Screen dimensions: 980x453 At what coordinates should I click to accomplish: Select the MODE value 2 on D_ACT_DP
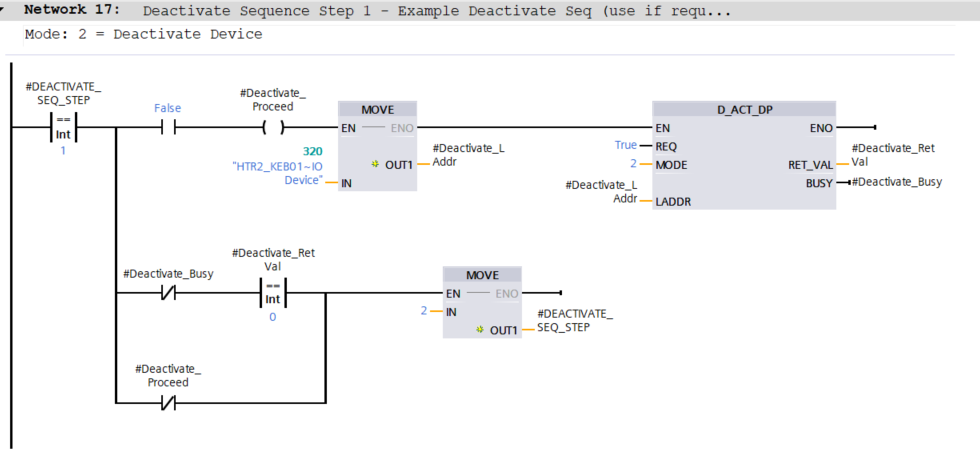coord(633,165)
